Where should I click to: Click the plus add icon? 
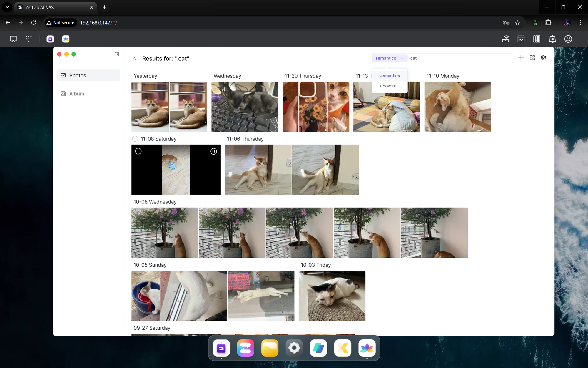[521, 58]
